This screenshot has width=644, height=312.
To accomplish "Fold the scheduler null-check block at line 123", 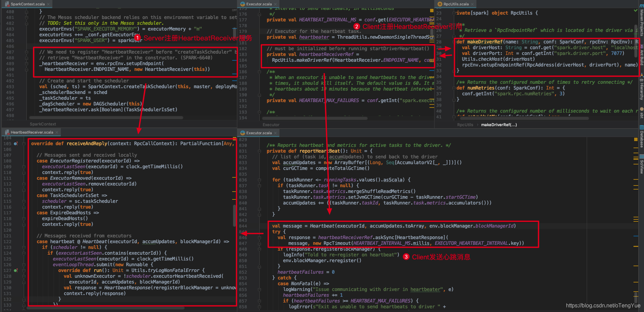I will pos(24,248).
